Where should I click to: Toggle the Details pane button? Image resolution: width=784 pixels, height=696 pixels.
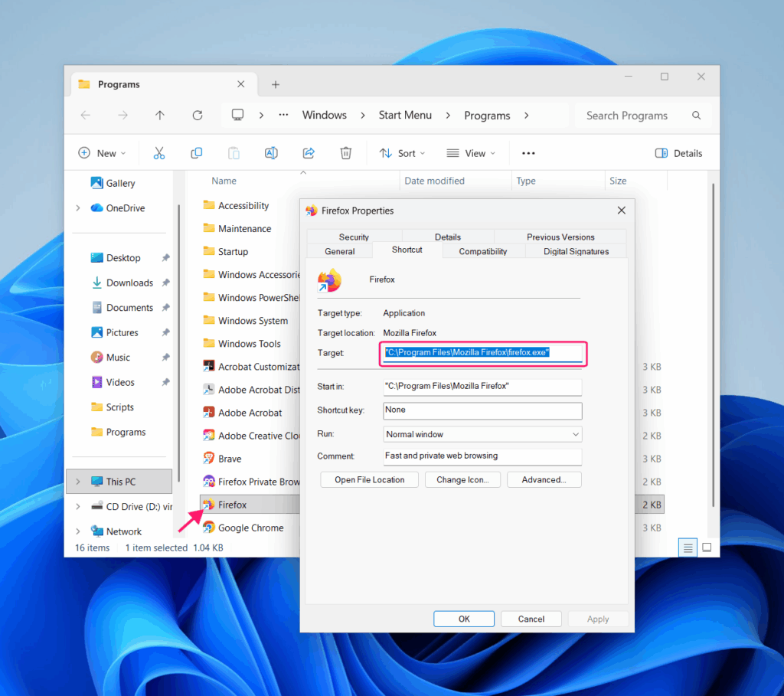[678, 153]
